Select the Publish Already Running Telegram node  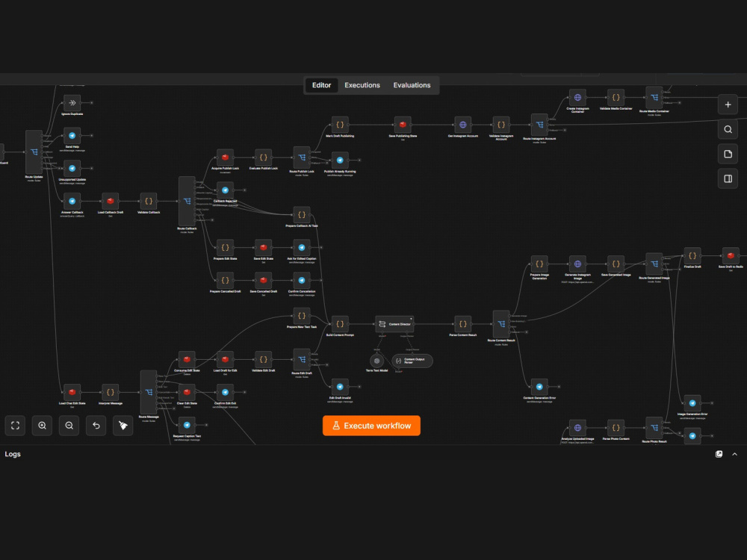(x=340, y=161)
